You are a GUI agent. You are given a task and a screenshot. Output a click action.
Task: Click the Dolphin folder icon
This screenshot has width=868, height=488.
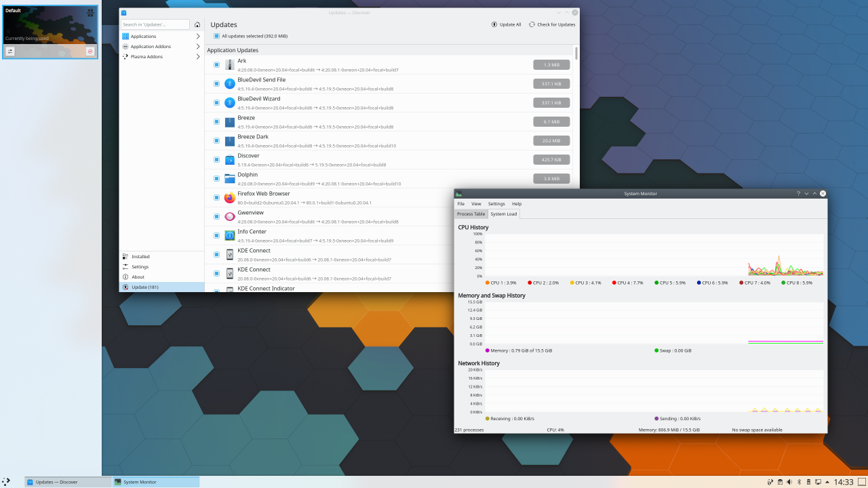click(230, 179)
